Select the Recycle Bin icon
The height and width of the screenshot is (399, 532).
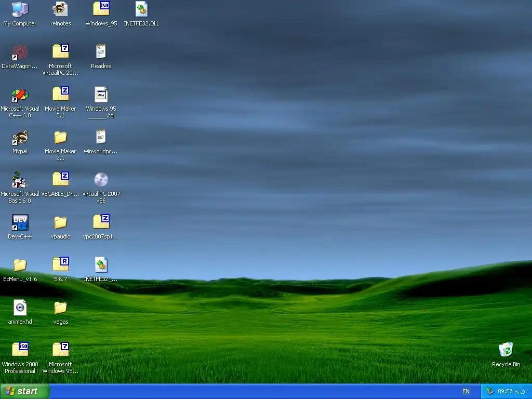tap(506, 351)
